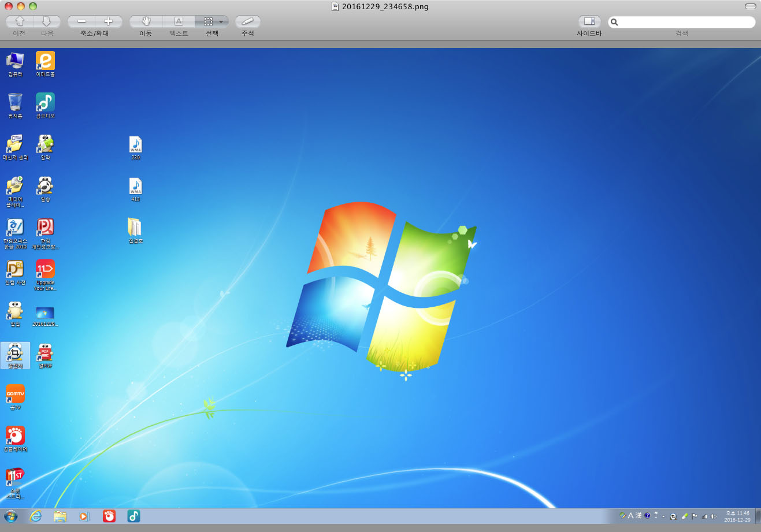Screen dimensions: 761x532
Task: Click the volume speaker tray icon
Action: tap(714, 516)
